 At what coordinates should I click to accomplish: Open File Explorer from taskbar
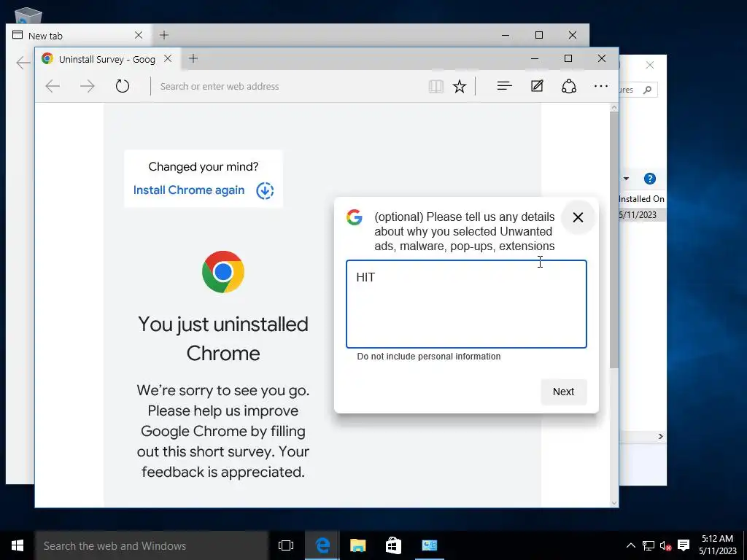pyautogui.click(x=357, y=545)
